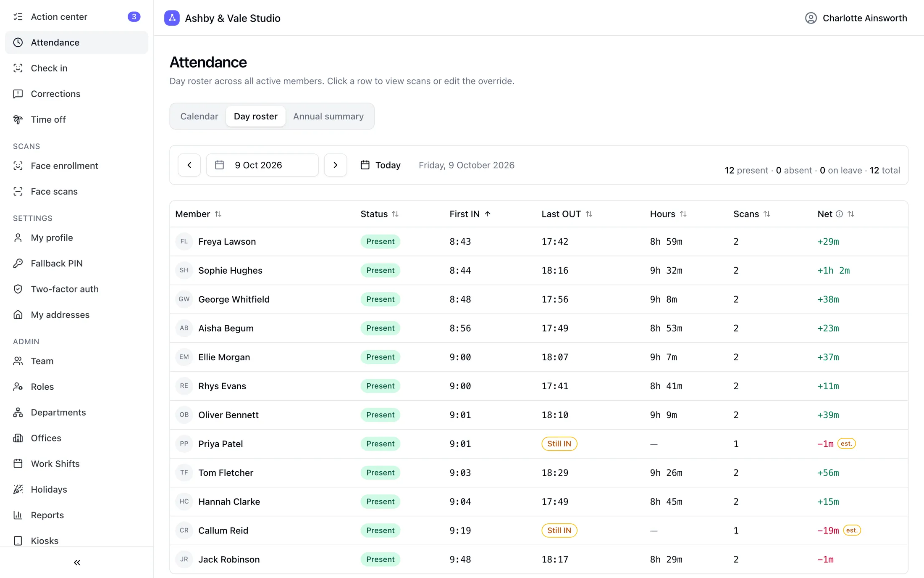
Task: Click the Net column info icon
Action: click(839, 214)
